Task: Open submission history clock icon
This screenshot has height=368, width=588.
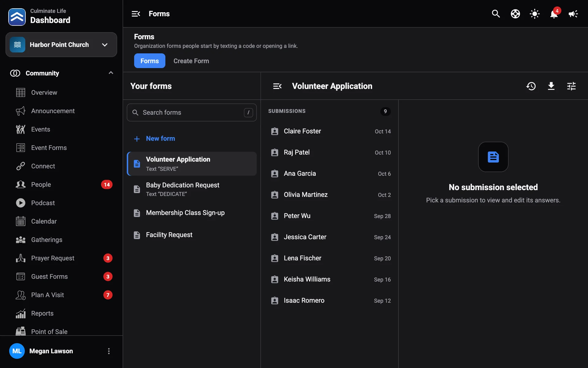Action: 531,86
